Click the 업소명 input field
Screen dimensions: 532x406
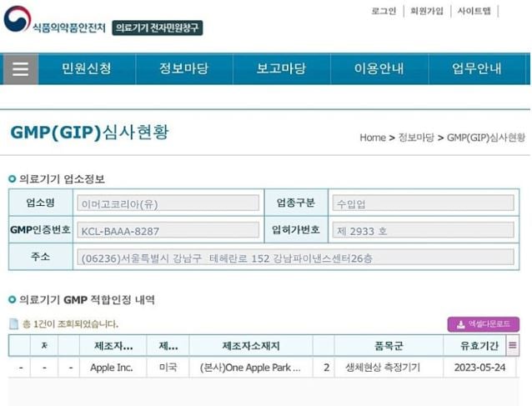coord(168,203)
